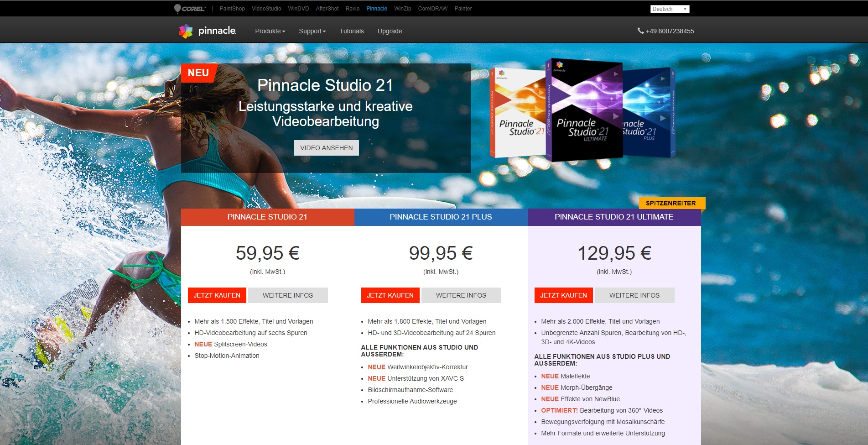Click 'Mehr als 1.500 Effekte, Titel und Vorlagen'
The height and width of the screenshot is (445, 868).
(x=254, y=321)
